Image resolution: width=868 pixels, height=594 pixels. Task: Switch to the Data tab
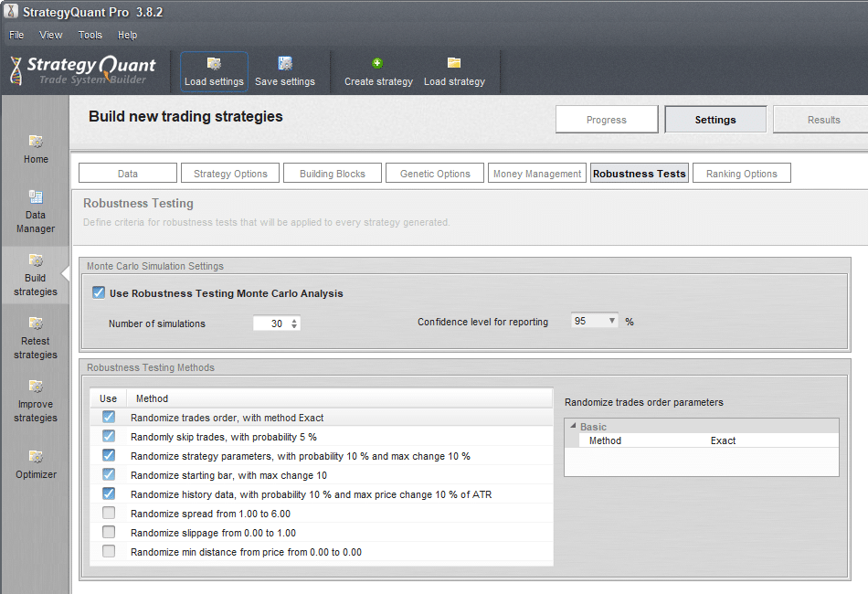[128, 174]
